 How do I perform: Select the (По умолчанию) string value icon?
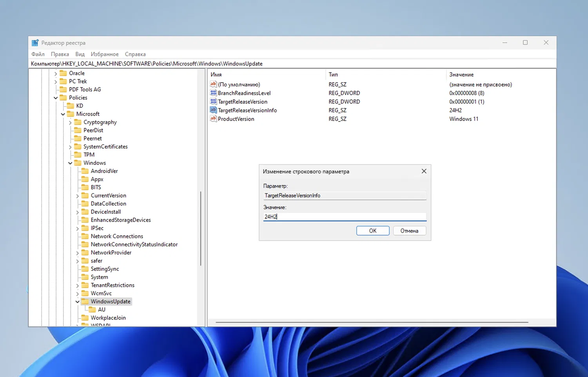tap(213, 84)
